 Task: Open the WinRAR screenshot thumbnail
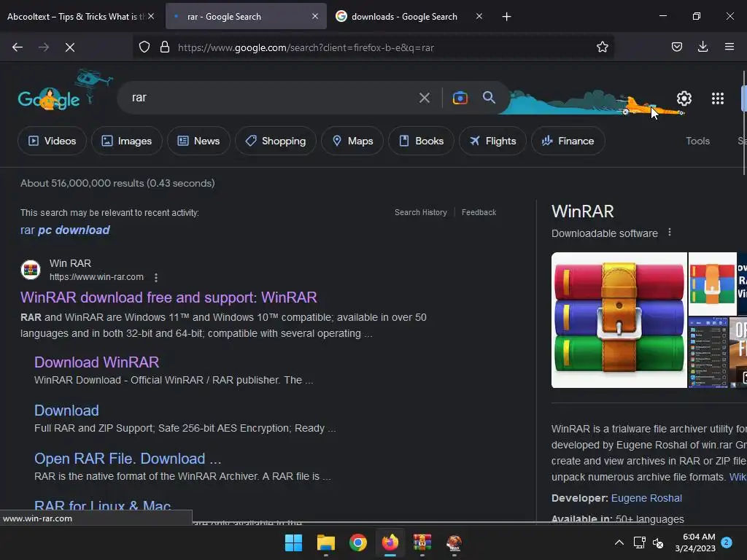click(708, 352)
